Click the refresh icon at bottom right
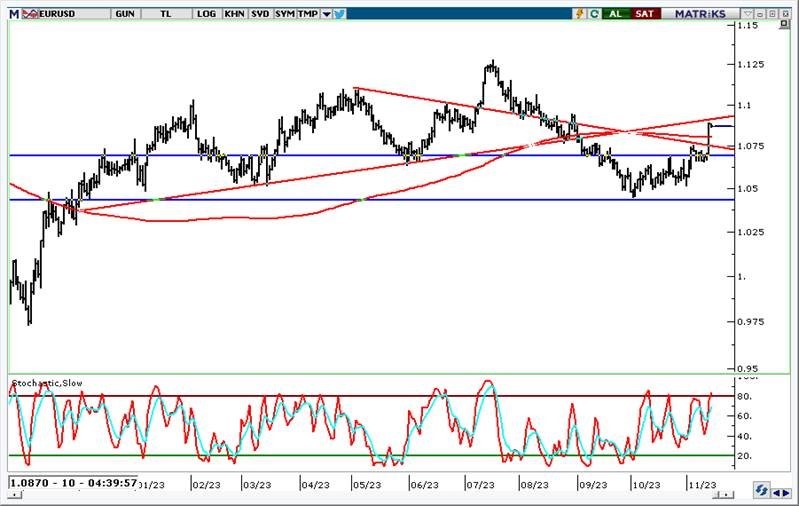 click(761, 490)
